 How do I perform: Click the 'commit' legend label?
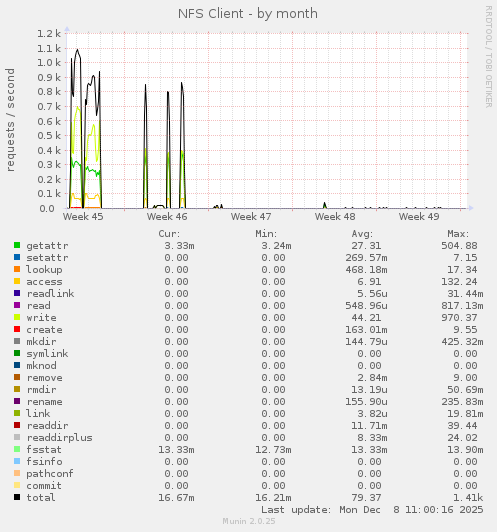point(44,486)
